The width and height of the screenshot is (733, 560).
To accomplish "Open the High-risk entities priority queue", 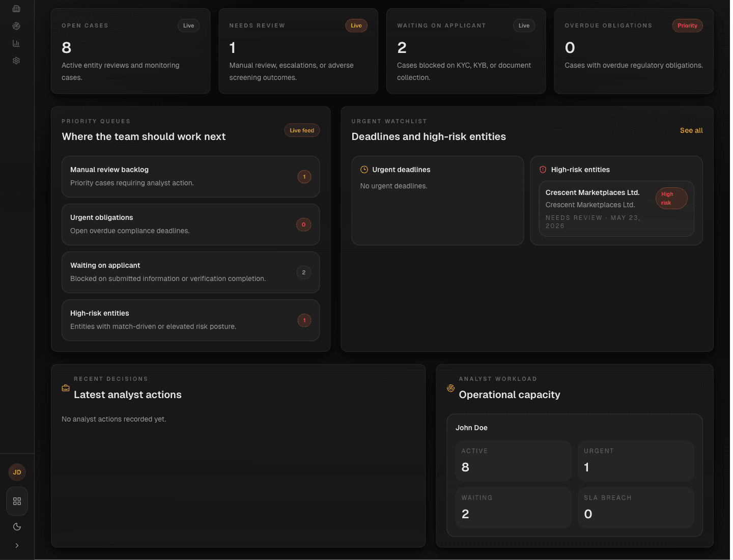I will point(190,320).
